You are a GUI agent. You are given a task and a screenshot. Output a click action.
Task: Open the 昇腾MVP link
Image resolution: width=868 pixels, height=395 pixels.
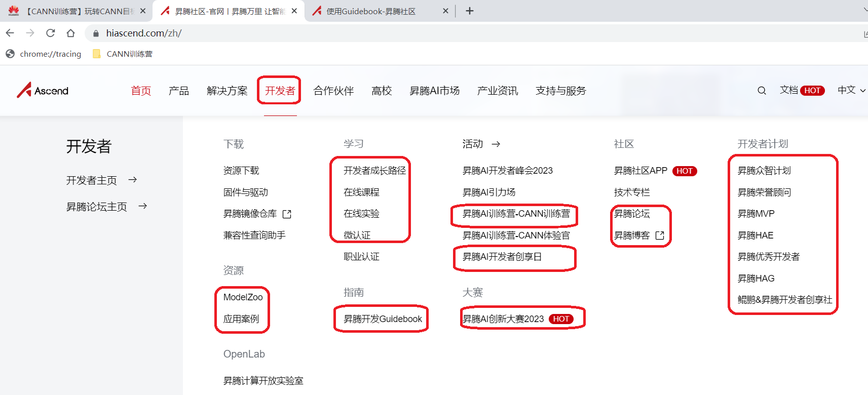pos(756,214)
